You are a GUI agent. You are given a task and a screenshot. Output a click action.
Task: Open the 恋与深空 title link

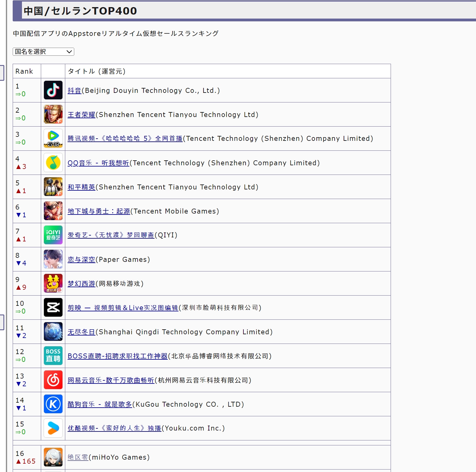(81, 260)
